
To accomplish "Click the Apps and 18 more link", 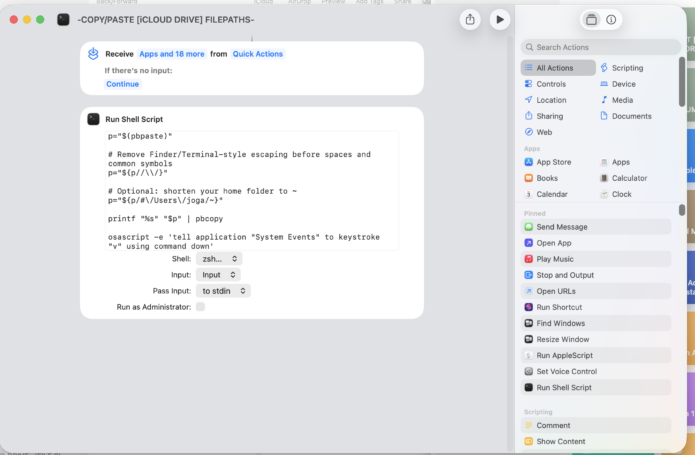I will (172, 54).
